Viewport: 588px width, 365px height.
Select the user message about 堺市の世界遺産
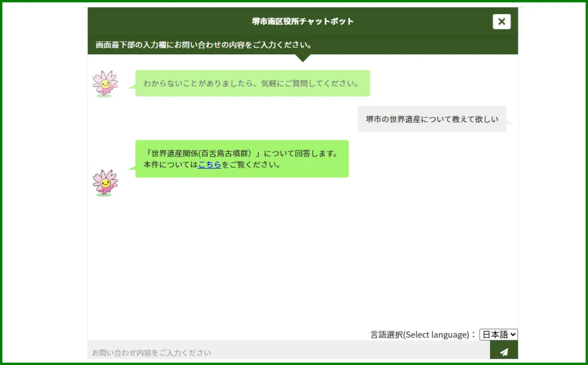[431, 119]
